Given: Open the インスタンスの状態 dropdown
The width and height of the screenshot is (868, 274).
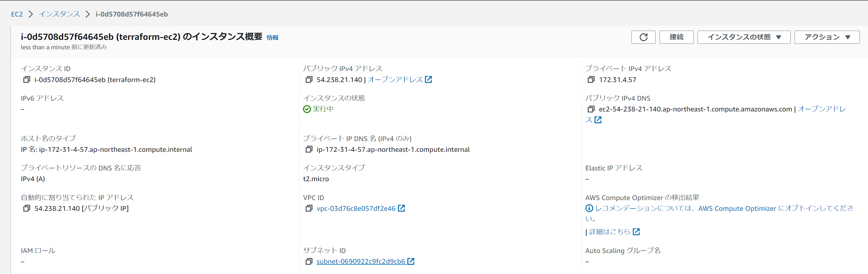Looking at the screenshot, I should pos(744,37).
